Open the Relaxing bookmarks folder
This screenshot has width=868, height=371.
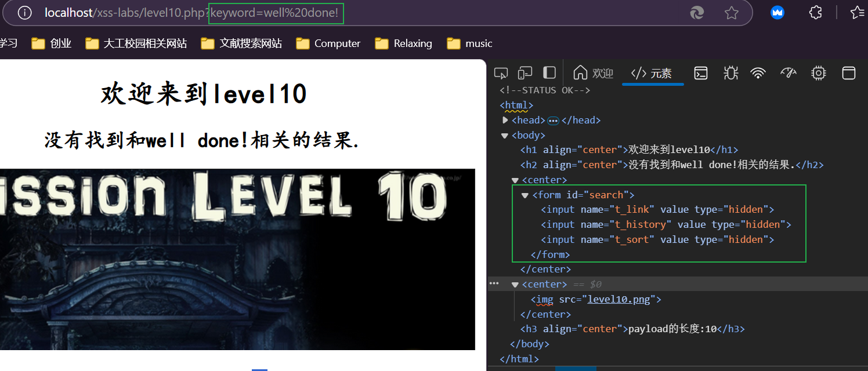[403, 43]
